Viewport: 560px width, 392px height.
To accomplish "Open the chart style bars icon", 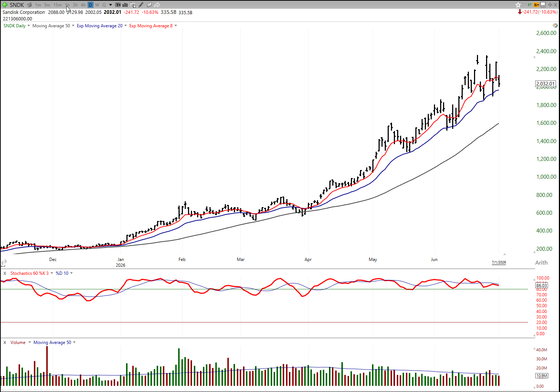I will coord(125,5).
